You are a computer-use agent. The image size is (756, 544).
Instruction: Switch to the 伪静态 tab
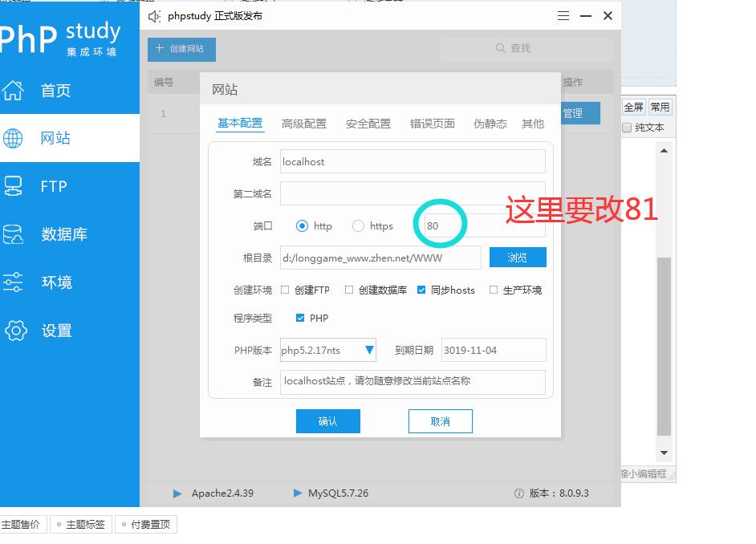[490, 124]
